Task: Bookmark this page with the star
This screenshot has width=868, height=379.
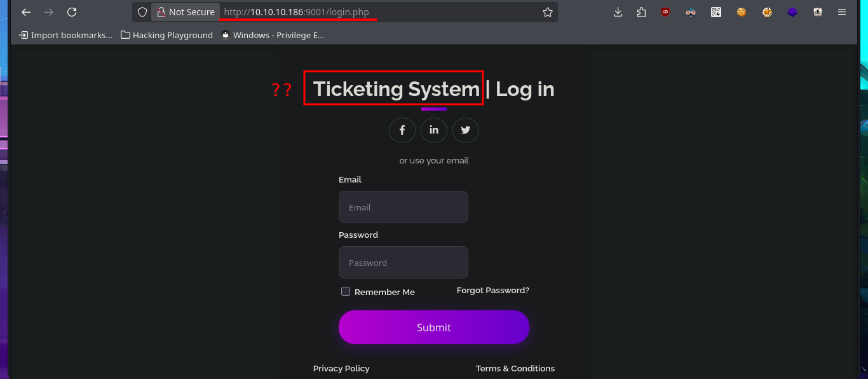Action: coord(548,12)
